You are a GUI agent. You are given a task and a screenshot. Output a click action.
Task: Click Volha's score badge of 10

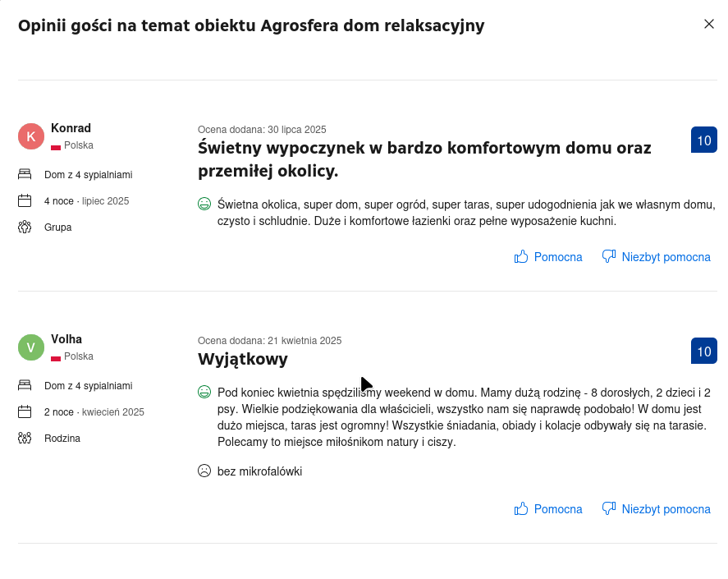704,352
